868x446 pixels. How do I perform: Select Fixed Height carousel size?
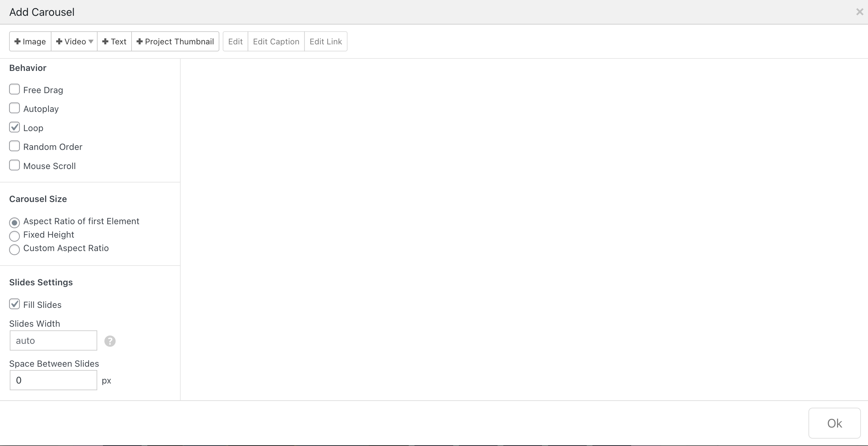click(x=14, y=236)
